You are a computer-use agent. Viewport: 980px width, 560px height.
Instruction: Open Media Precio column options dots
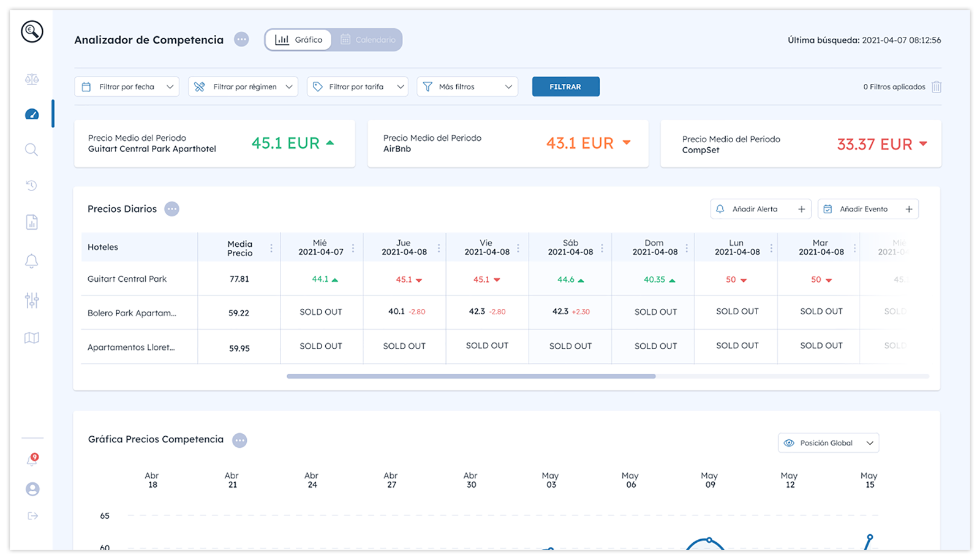(x=271, y=248)
